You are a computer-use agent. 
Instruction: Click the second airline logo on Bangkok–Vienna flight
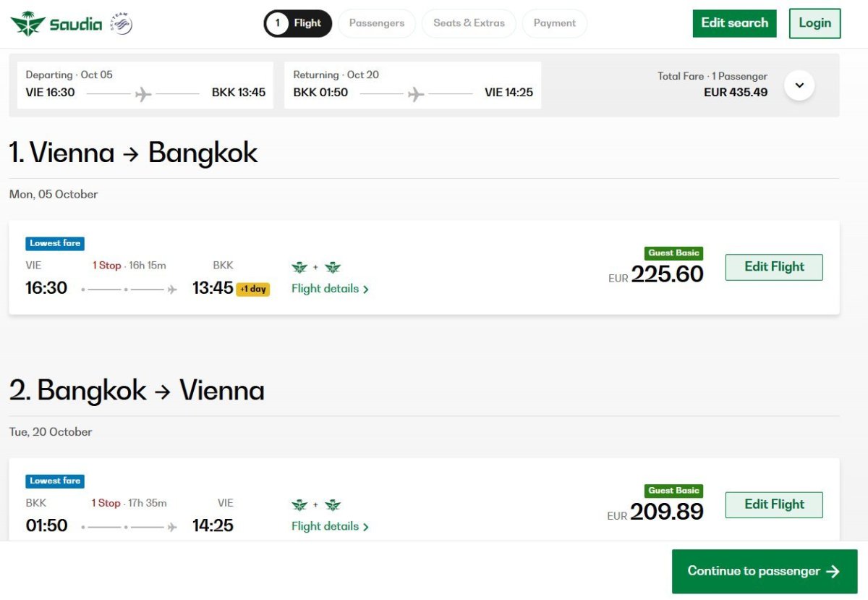(x=333, y=505)
